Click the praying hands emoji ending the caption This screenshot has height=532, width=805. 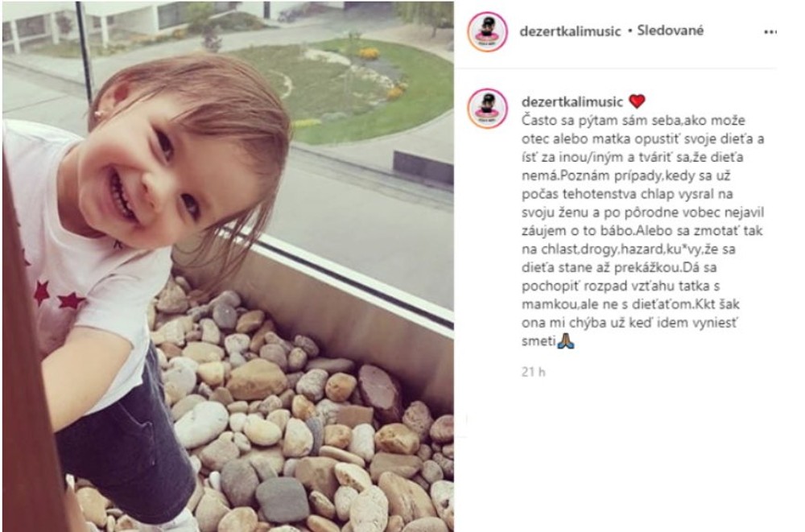(x=566, y=340)
